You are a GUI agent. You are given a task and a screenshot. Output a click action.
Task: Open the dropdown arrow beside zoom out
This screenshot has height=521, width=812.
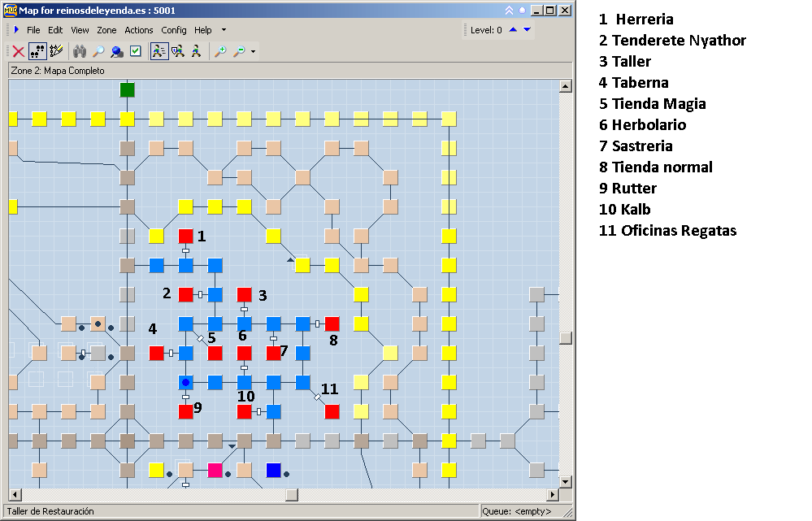pos(254,52)
